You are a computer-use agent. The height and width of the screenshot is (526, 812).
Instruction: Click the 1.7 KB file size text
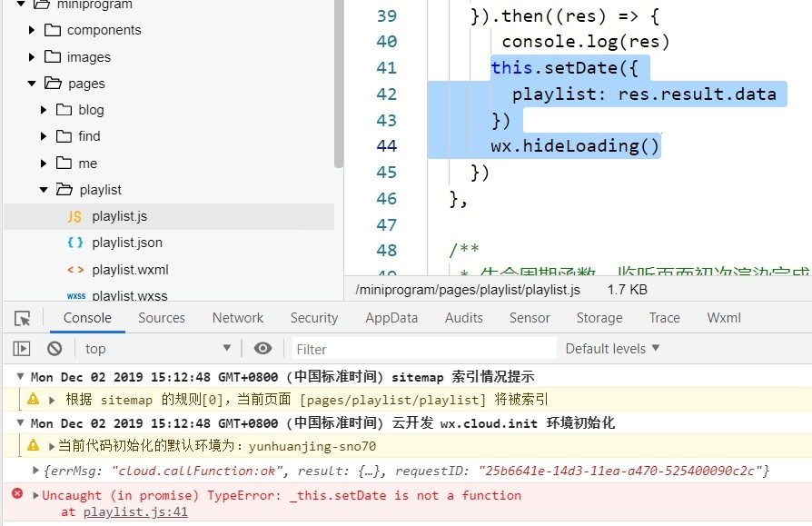pos(627,290)
